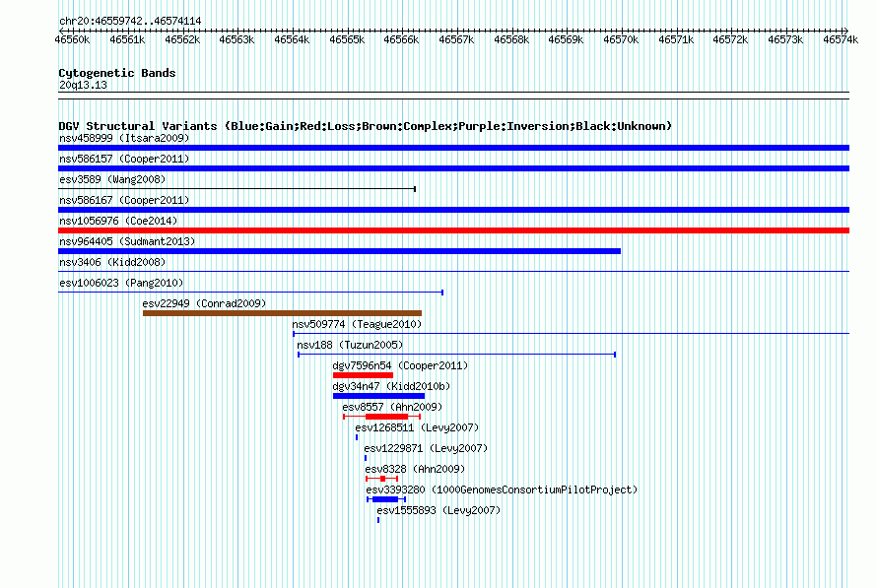
Task: Select the blue nsv458999 gain bar
Action: pyautogui.click(x=453, y=148)
